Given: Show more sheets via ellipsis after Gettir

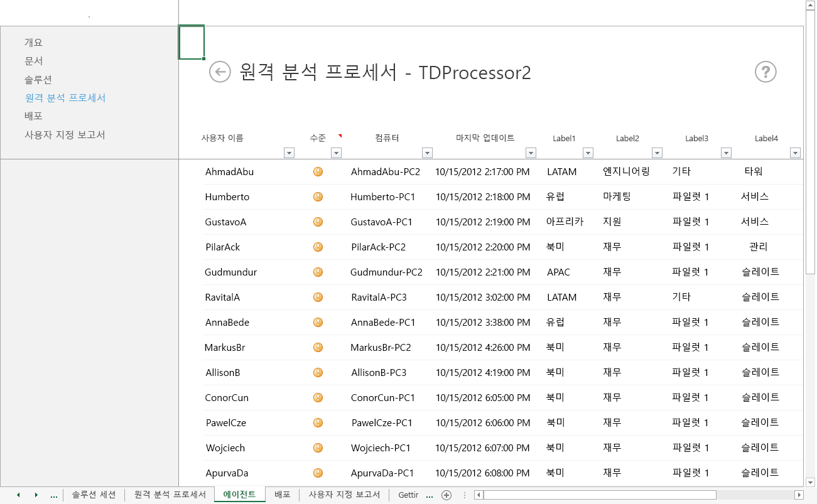Looking at the screenshot, I should [x=430, y=496].
